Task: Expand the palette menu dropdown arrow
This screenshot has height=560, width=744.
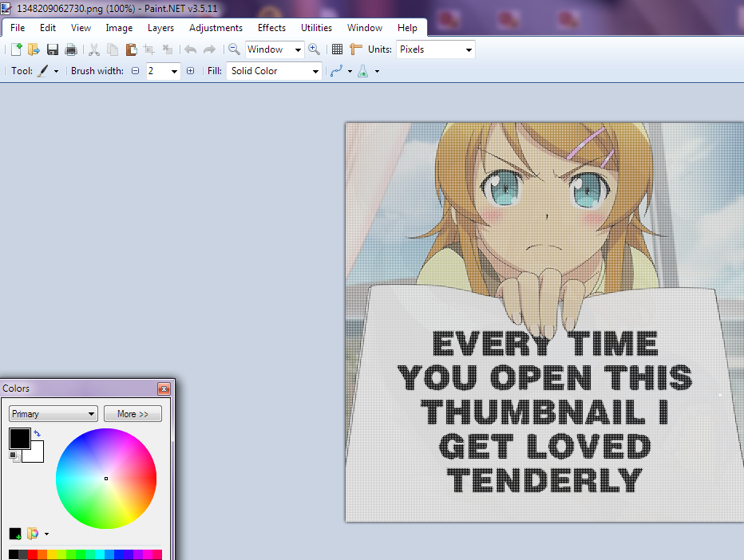Action: 46,534
